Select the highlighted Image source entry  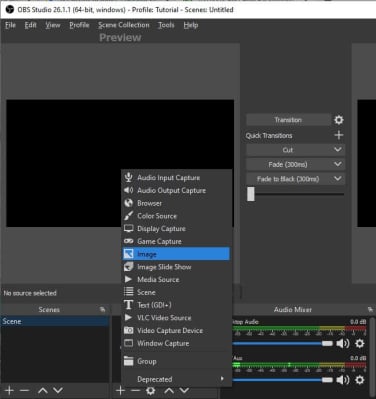click(176, 254)
